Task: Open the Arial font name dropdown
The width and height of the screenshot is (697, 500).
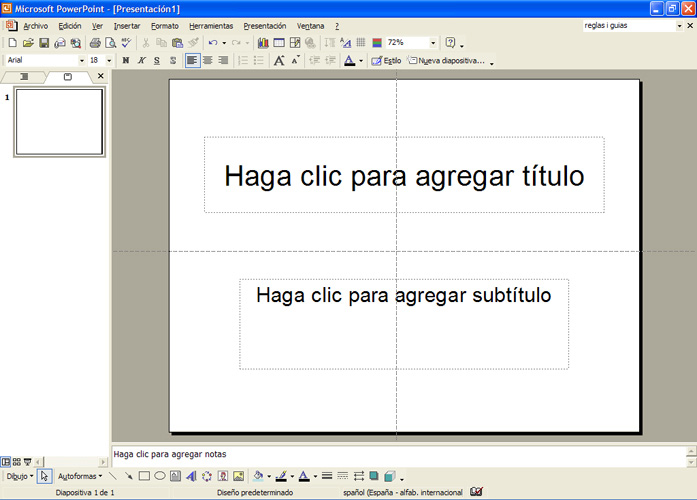Action: pos(82,60)
